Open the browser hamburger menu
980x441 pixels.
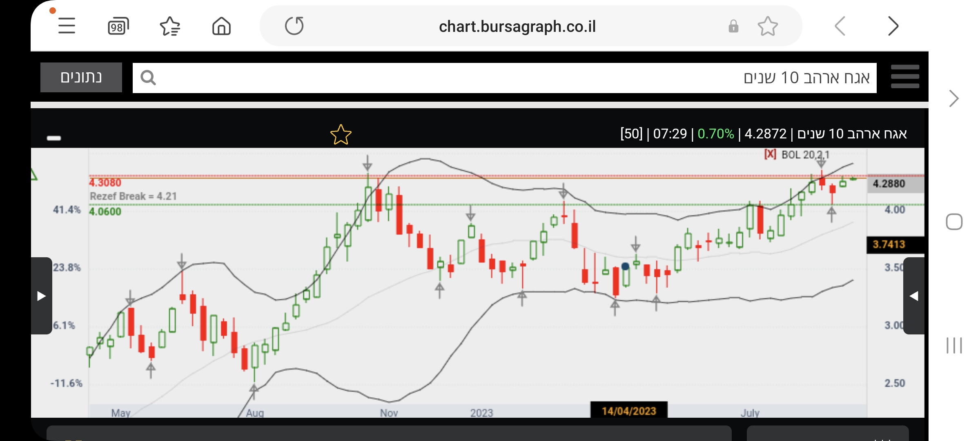67,26
